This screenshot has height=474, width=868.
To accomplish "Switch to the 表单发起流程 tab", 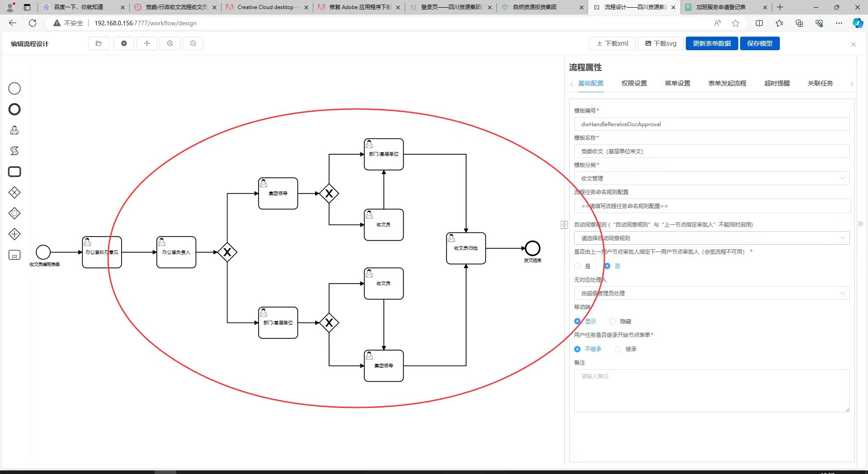I will [x=727, y=83].
